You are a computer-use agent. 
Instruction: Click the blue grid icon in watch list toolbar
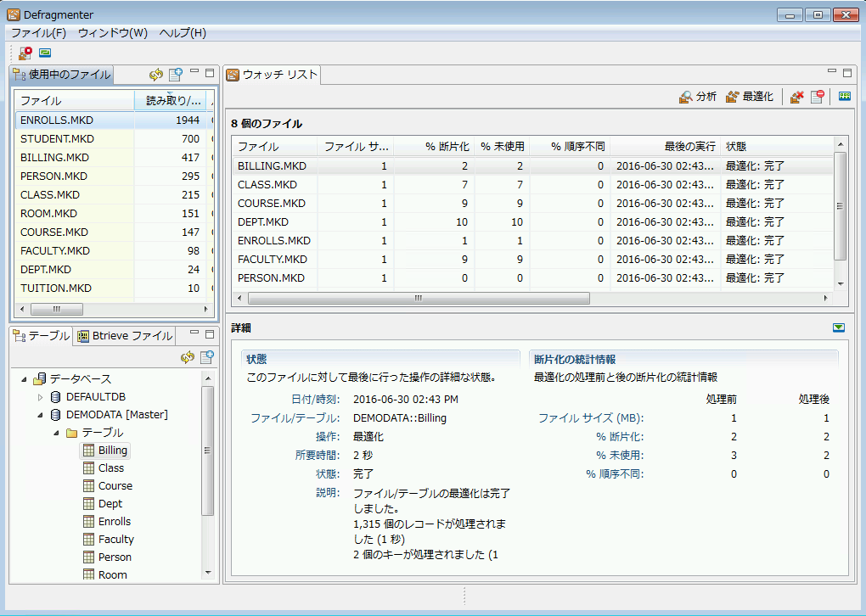coord(844,97)
